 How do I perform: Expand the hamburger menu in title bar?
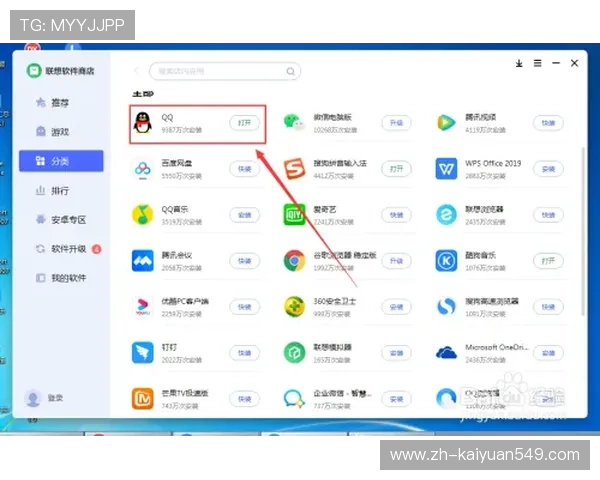(x=538, y=63)
